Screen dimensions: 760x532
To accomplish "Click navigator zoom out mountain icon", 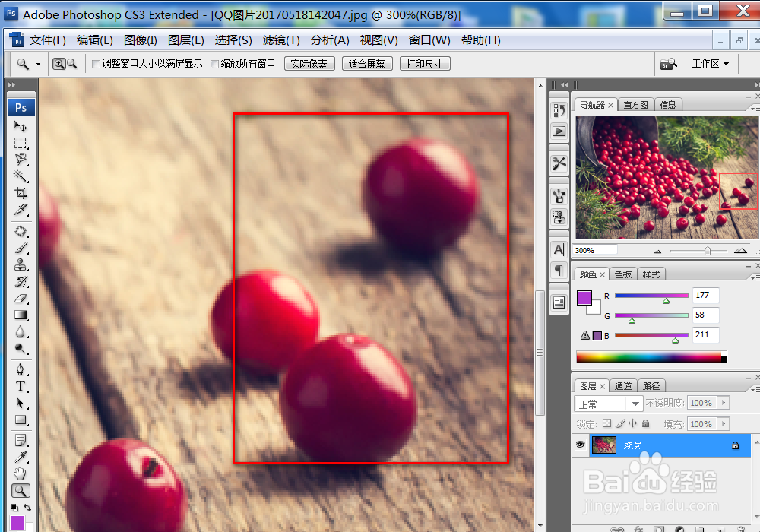I will pos(657,251).
